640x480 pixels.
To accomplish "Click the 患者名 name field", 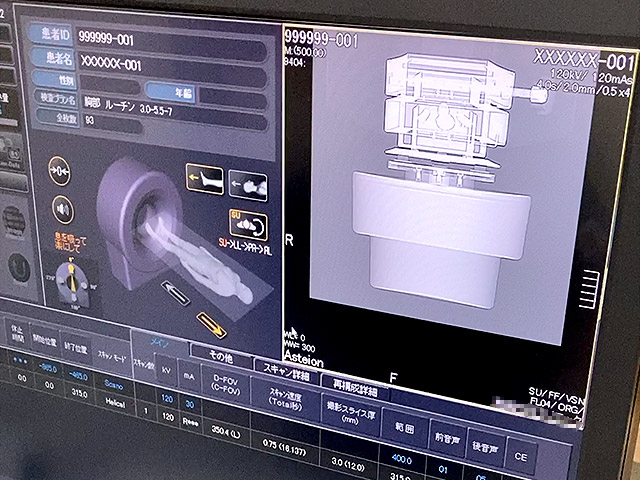I will click(170, 62).
